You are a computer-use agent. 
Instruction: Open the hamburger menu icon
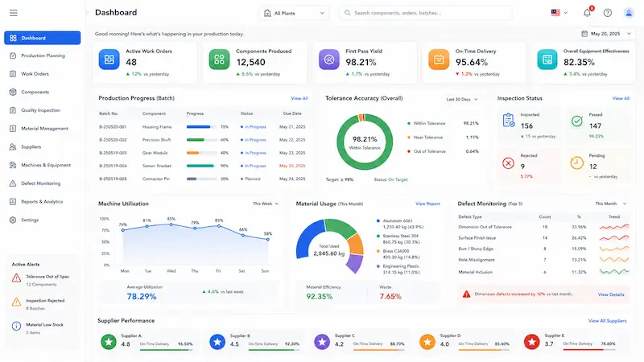[14, 13]
